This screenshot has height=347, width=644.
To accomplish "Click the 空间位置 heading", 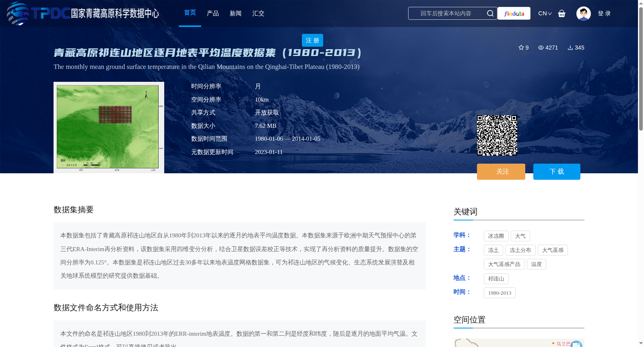I will pos(469,320).
